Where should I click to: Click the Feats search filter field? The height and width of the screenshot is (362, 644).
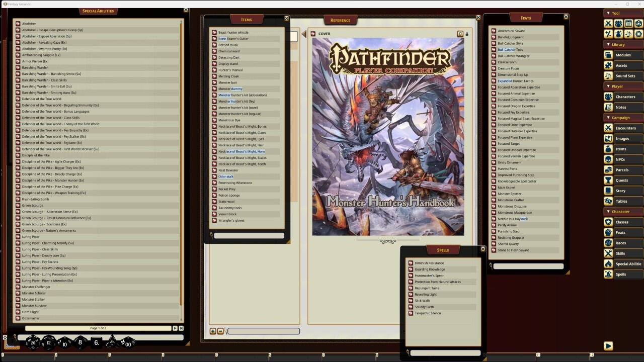coord(528,266)
